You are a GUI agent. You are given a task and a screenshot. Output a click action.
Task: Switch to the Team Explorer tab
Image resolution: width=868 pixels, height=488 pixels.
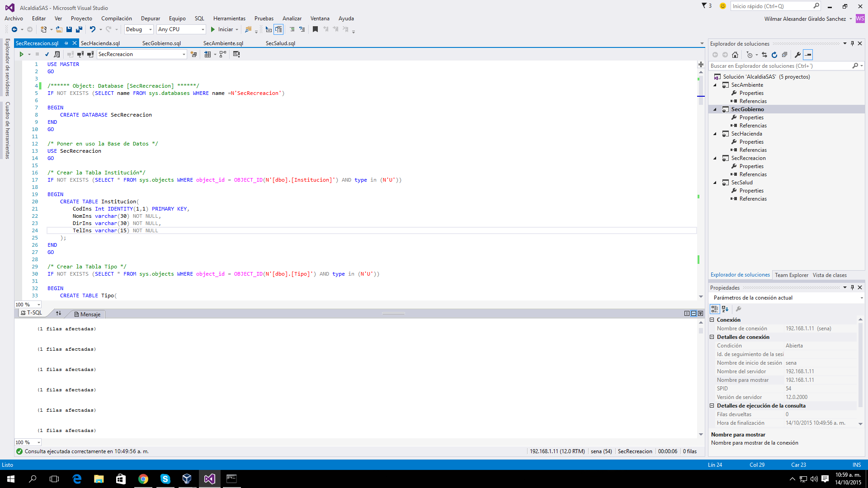click(x=791, y=275)
